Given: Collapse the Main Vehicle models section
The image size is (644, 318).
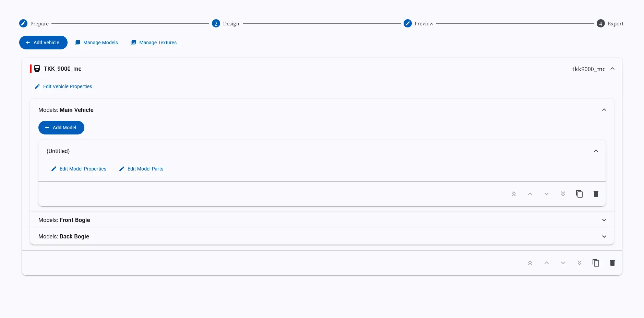Looking at the screenshot, I should 604,110.
